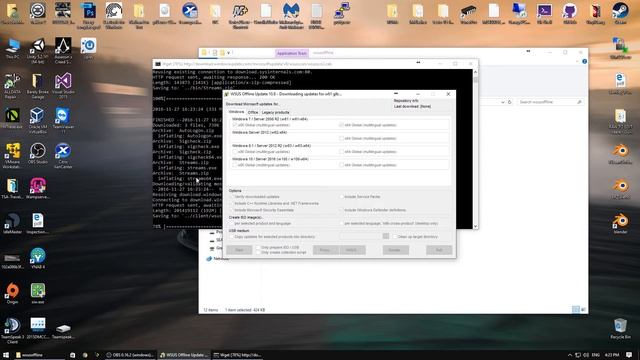Screen dimensions: 640x360
Task: Launch Steam from the desktop
Action: point(620,13)
